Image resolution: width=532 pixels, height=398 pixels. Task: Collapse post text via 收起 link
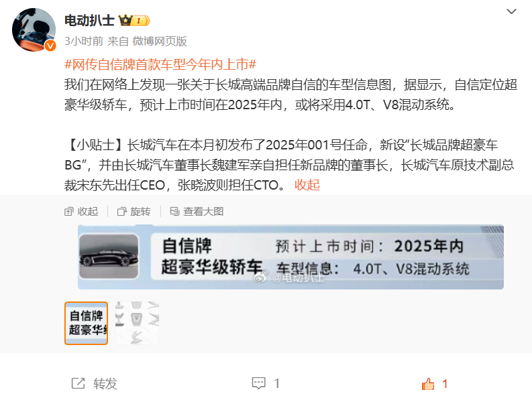307,185
